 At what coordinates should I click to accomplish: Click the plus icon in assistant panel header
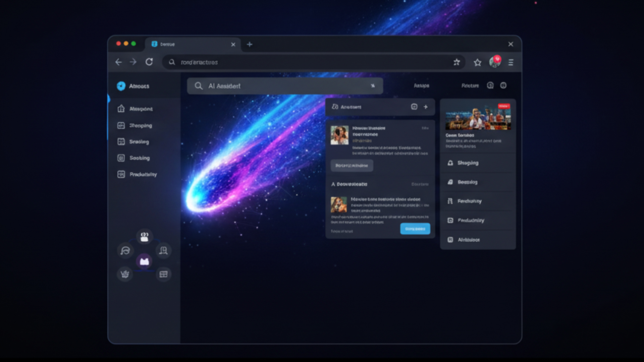point(426,107)
